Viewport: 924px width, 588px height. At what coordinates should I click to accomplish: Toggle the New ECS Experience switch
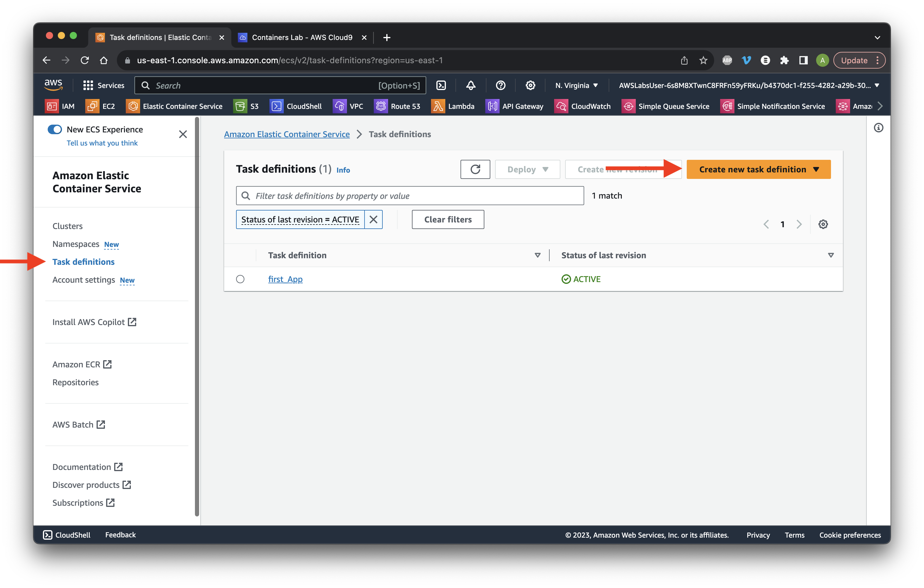click(x=55, y=129)
